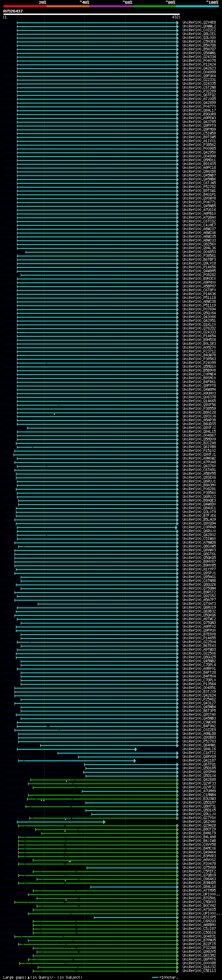Select hit label UniRef100_Q42688
This screenshot has height=980, width=222.
[199, 779]
